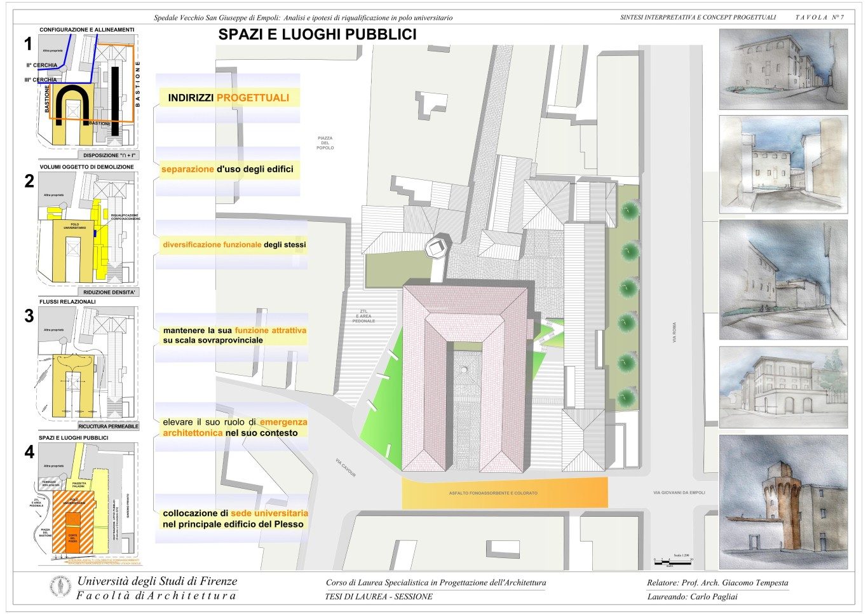Click 'separazione d'uso degli edifici' text
Image resolution: width=868 pixels, height=614 pixels.
[x=227, y=170]
